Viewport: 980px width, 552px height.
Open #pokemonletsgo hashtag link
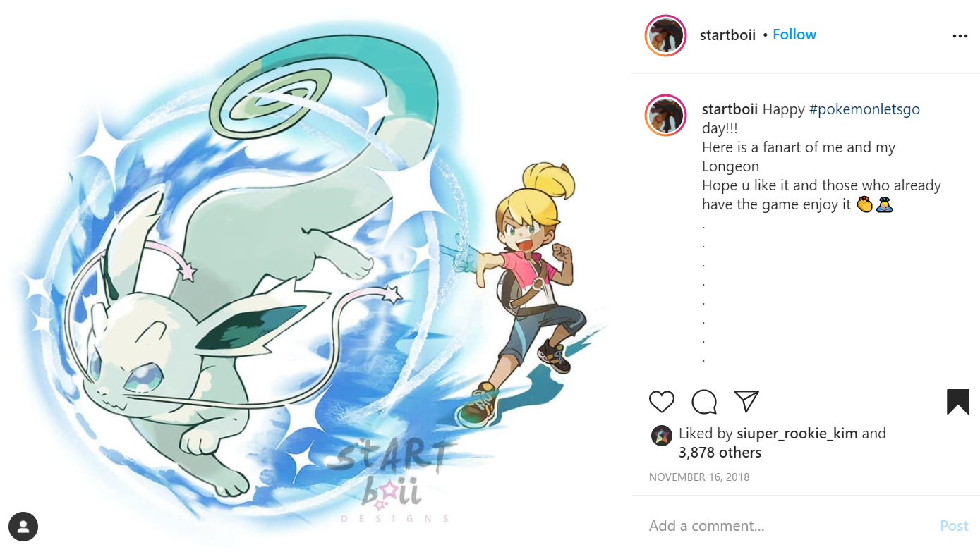click(x=864, y=109)
